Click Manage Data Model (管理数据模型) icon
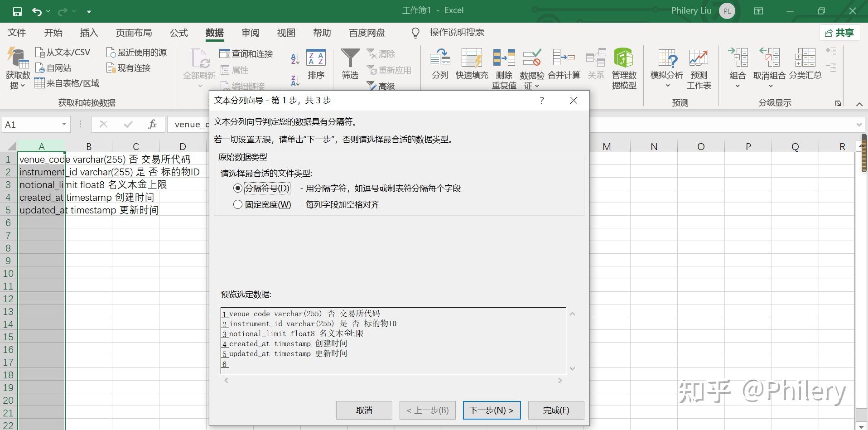Viewport: 868px width, 430px height. 624,69
